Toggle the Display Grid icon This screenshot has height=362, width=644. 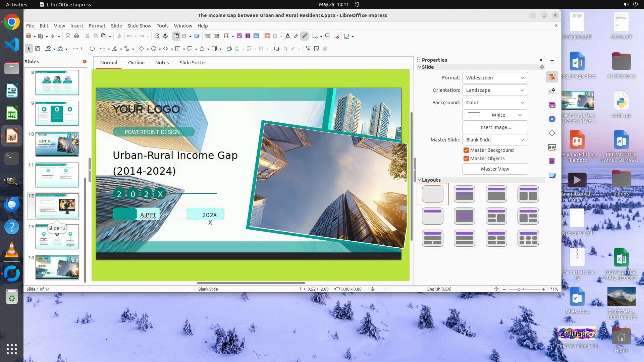pyautogui.click(x=176, y=36)
